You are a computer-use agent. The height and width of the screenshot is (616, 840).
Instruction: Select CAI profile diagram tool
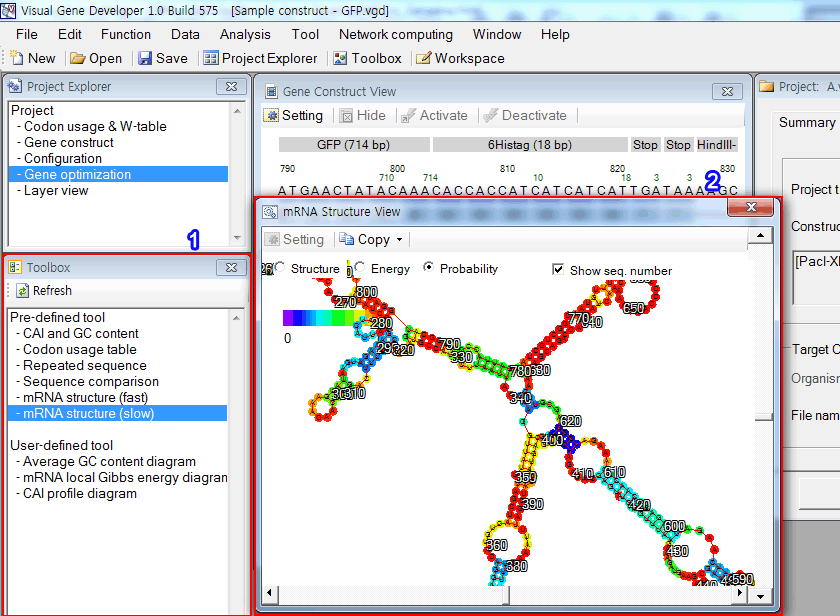click(x=80, y=493)
